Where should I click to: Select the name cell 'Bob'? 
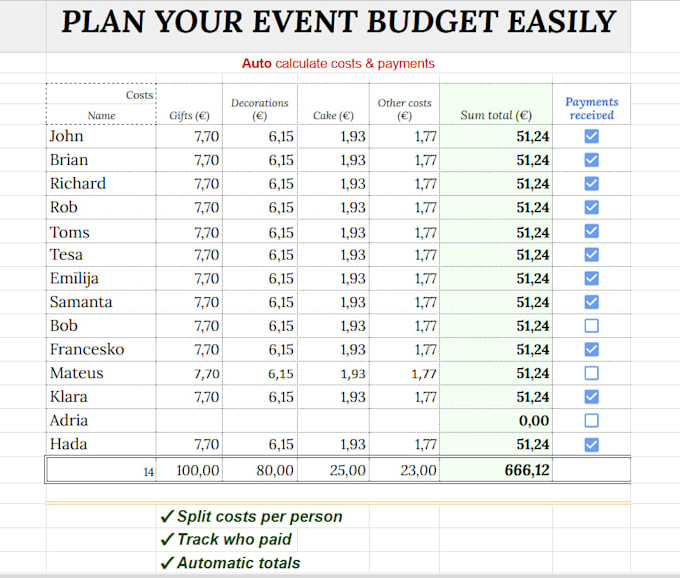(x=101, y=326)
